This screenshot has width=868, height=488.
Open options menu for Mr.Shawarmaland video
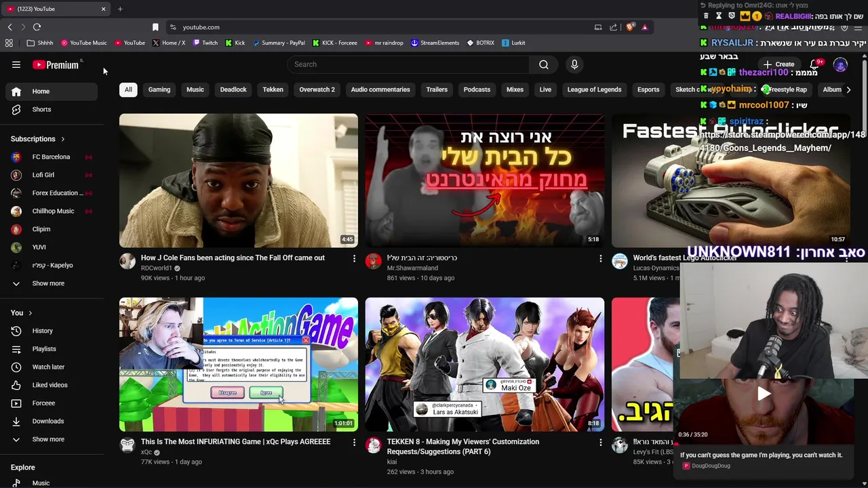point(600,258)
